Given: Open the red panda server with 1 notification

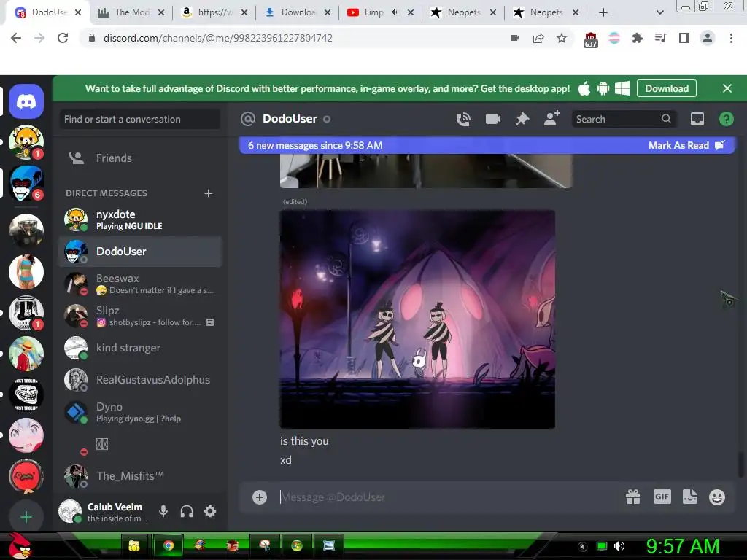Looking at the screenshot, I should tap(26, 142).
